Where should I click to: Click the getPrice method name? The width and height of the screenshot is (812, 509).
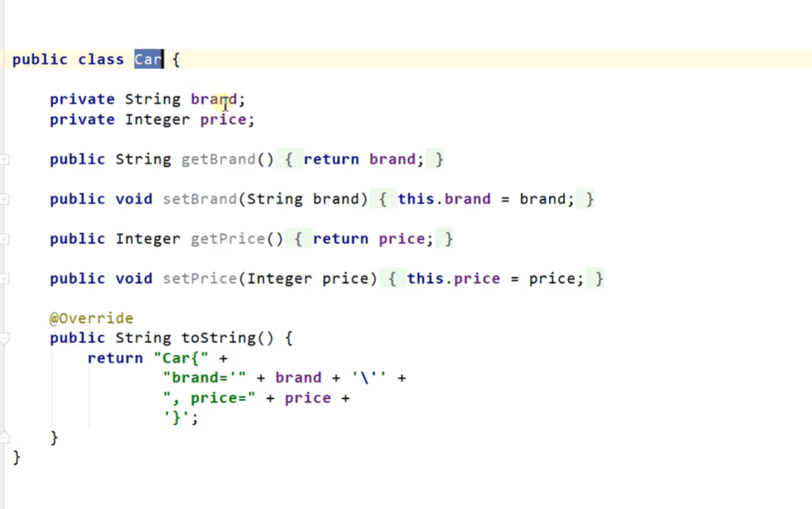point(228,239)
